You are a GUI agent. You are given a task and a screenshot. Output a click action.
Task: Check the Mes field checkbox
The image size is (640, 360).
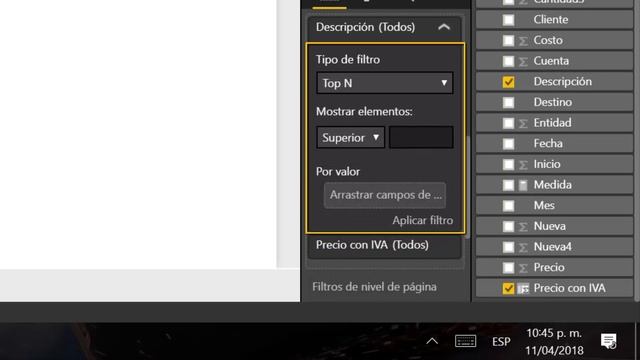508,206
